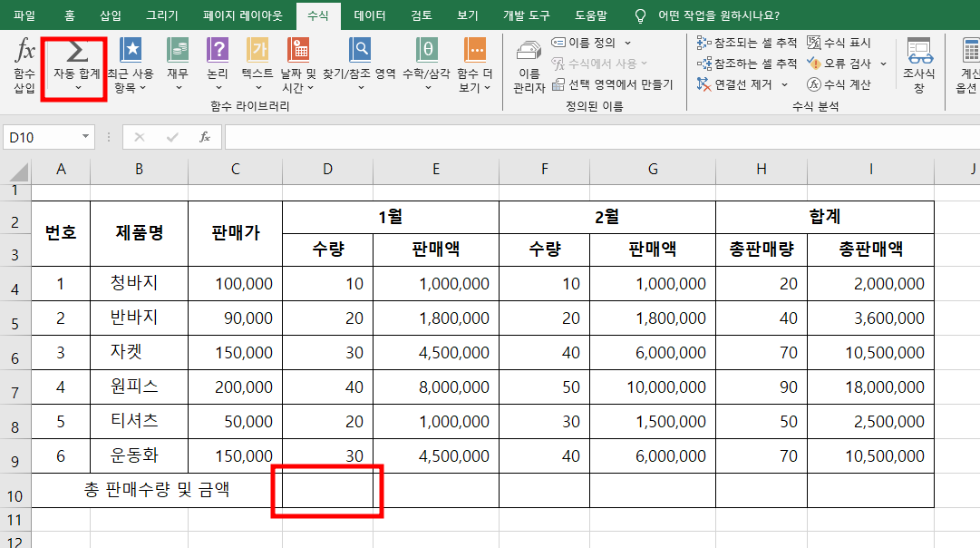The image size is (980, 548).
Task: Open the File (파일) tab
Action: [x=24, y=15]
